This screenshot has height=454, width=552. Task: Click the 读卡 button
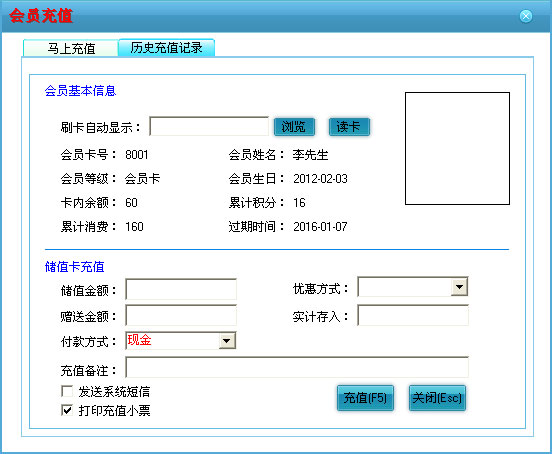(x=349, y=127)
